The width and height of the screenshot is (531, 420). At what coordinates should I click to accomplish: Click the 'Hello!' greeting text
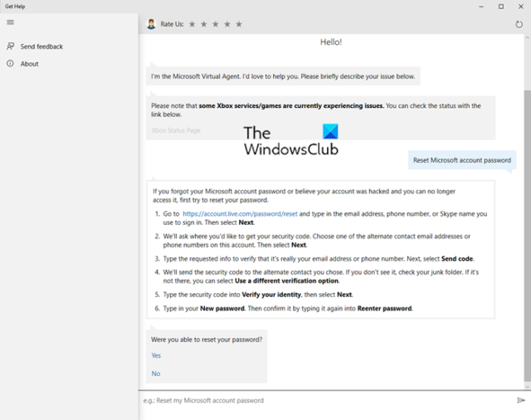(x=331, y=42)
